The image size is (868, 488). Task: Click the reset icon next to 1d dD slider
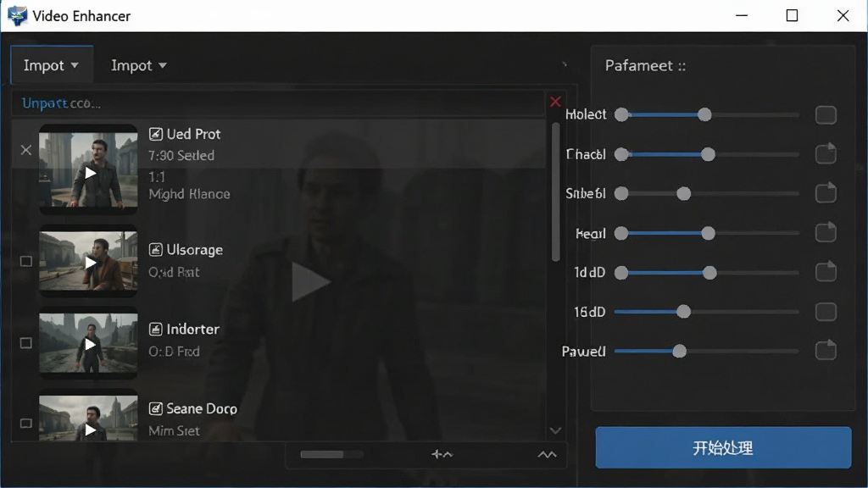tap(826, 271)
